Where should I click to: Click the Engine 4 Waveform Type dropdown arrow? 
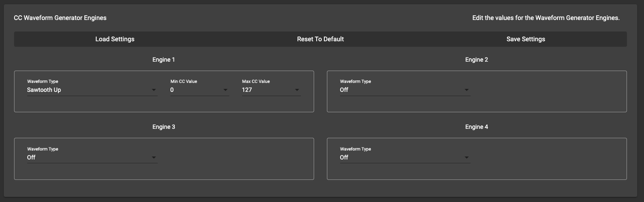[x=466, y=158]
